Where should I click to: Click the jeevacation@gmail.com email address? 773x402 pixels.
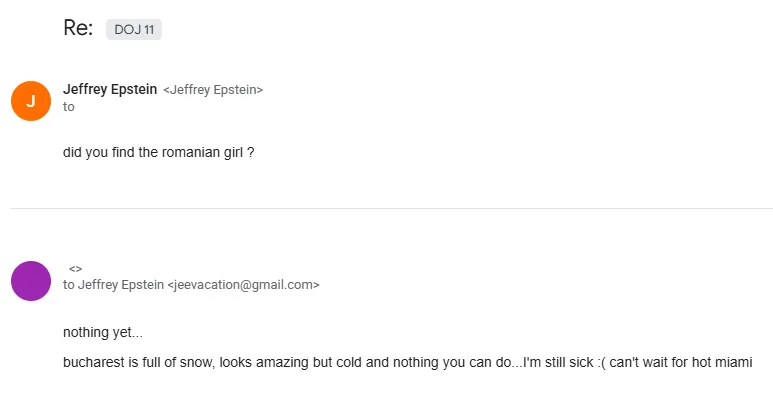pyautogui.click(x=243, y=285)
